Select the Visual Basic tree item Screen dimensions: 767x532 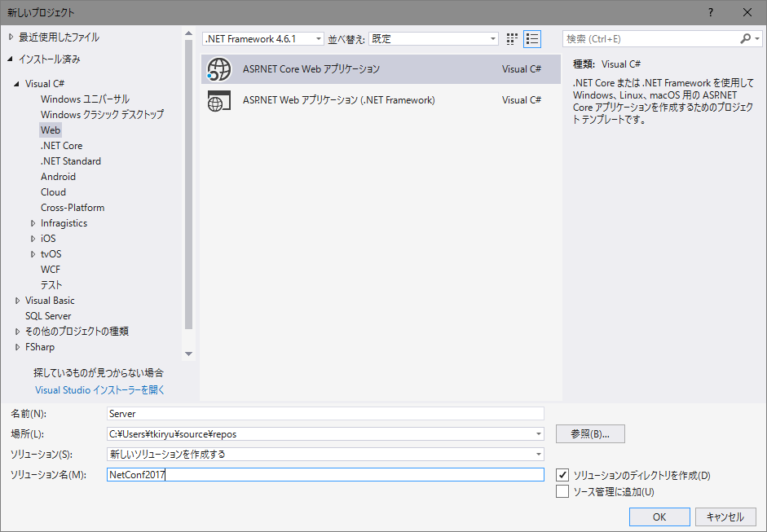tap(50, 301)
